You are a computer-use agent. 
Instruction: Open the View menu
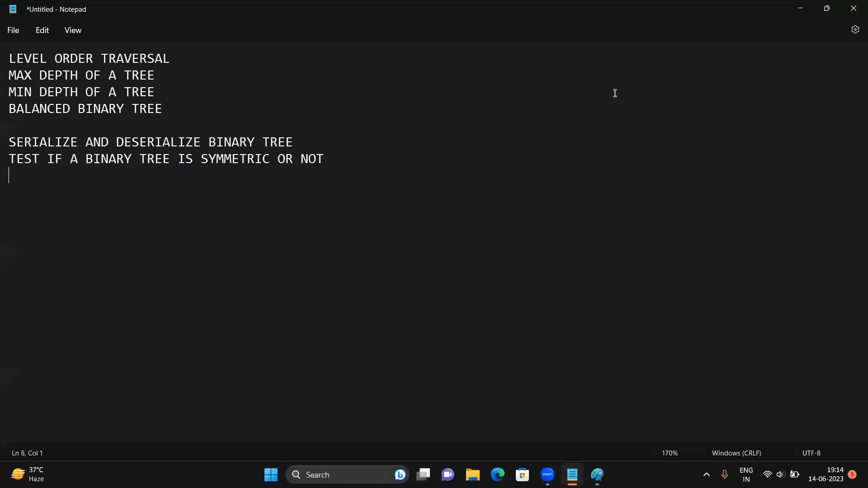pos(73,30)
